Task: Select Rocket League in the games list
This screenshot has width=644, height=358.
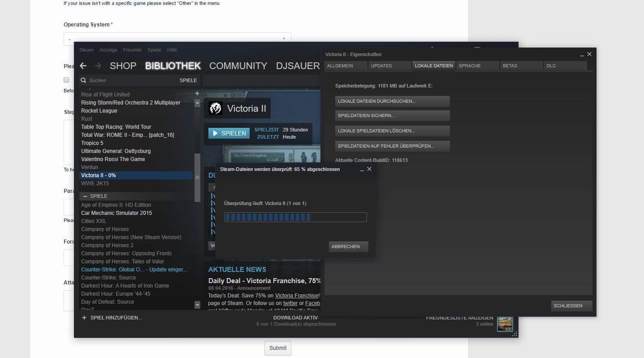Action: click(99, 111)
